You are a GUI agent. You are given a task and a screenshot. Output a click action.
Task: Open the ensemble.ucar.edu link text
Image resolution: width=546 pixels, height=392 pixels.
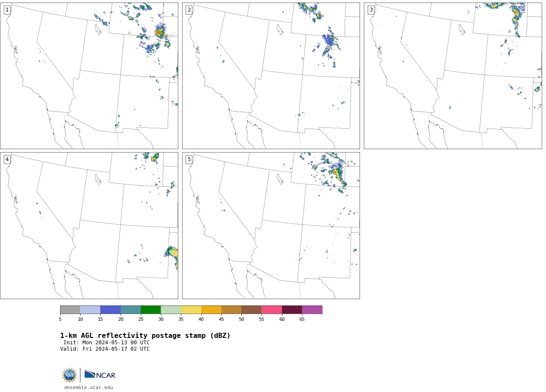[x=89, y=387]
